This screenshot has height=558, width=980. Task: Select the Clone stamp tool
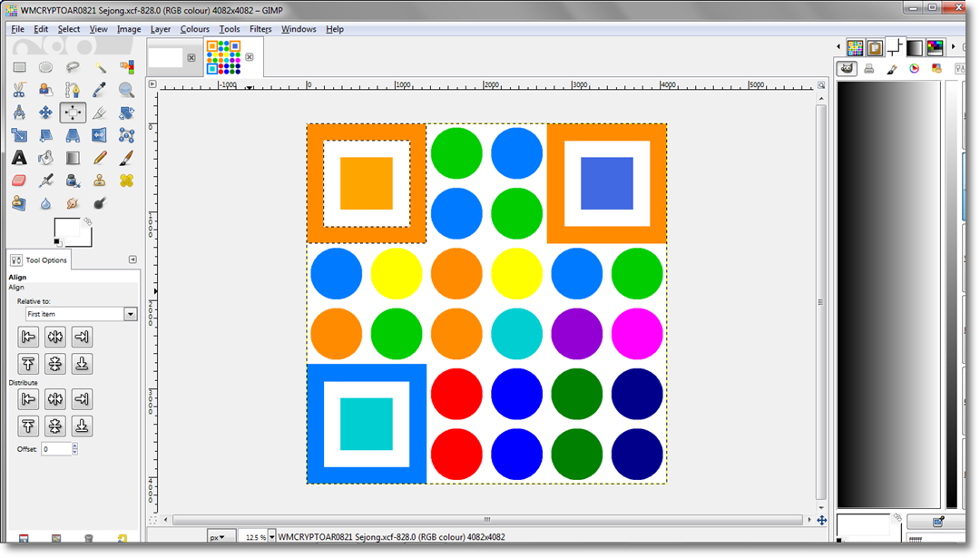click(x=100, y=181)
